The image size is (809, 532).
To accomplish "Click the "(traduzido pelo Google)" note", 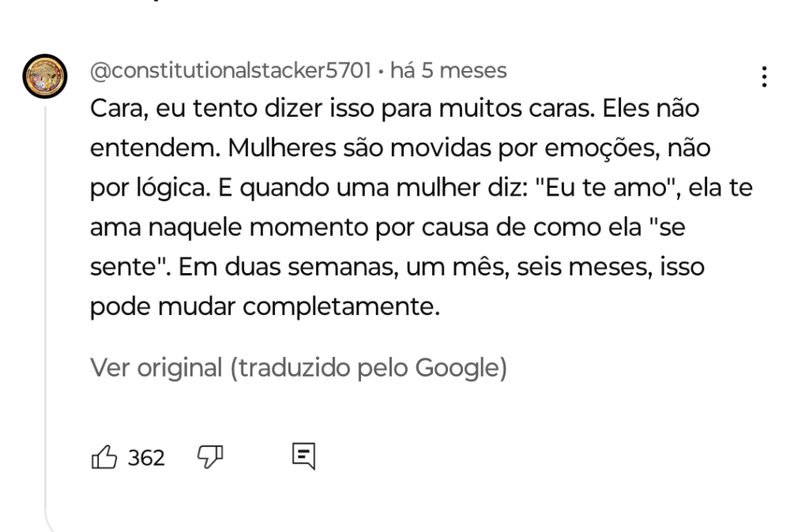I will (x=368, y=367).
